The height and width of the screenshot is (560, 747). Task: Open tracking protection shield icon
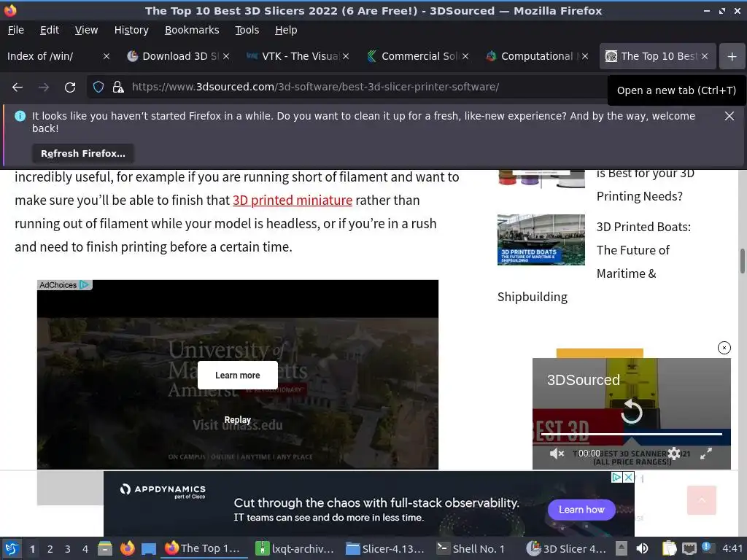click(98, 87)
